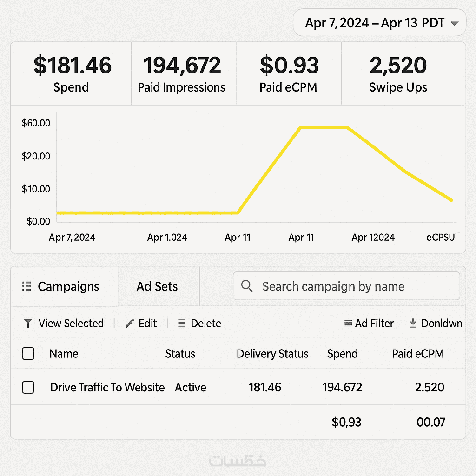Switch to the Ad Sets tab
Viewport: 476px width, 476px height.
(157, 286)
